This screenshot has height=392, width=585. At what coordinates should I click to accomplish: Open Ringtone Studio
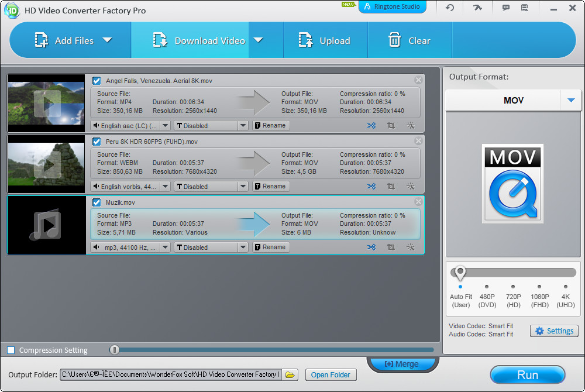392,6
